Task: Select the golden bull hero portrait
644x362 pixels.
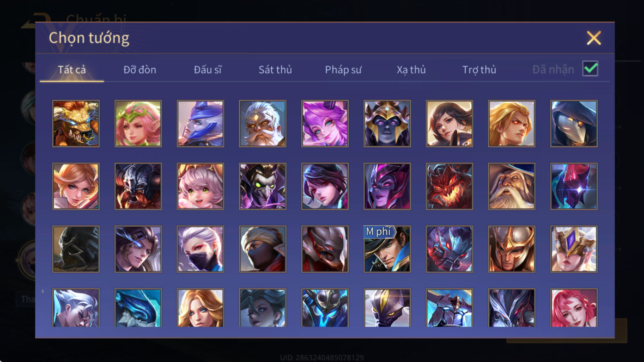Action: click(76, 123)
